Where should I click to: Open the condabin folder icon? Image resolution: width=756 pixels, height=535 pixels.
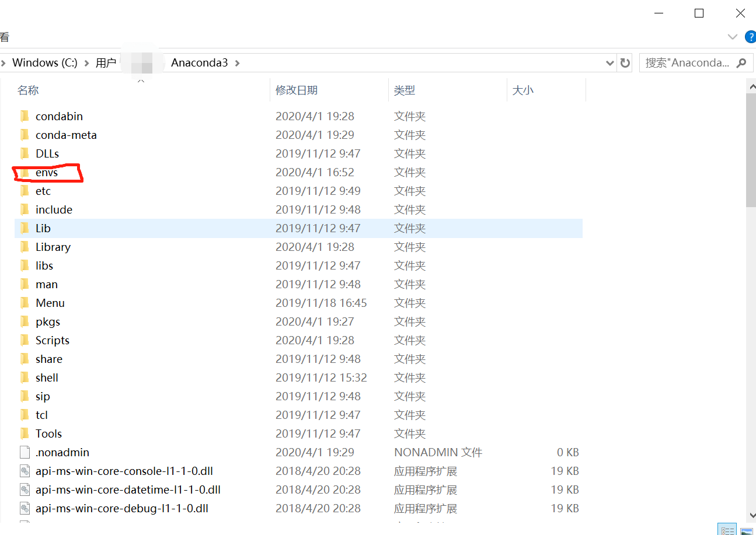[25, 116]
